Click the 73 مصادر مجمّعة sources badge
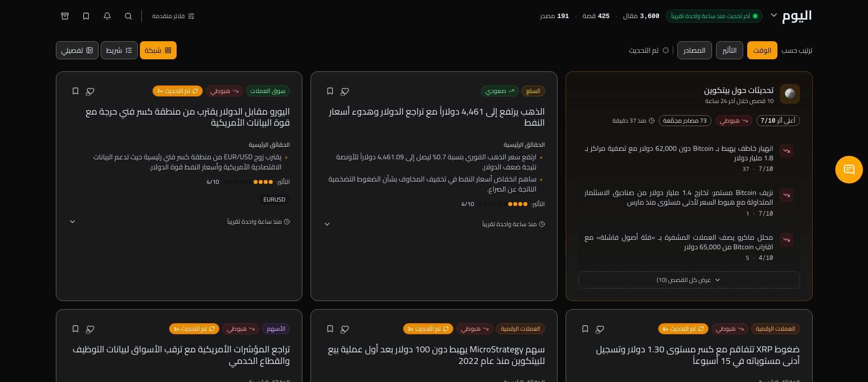 pyautogui.click(x=685, y=121)
